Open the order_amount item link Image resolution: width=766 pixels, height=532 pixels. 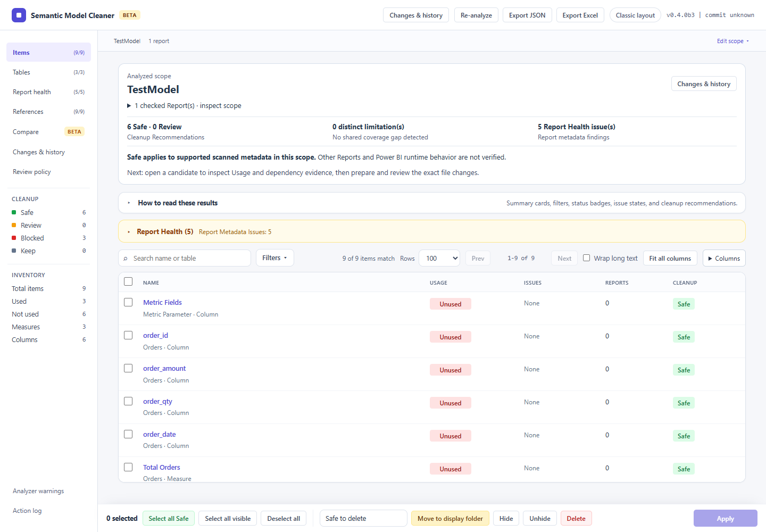[164, 368]
